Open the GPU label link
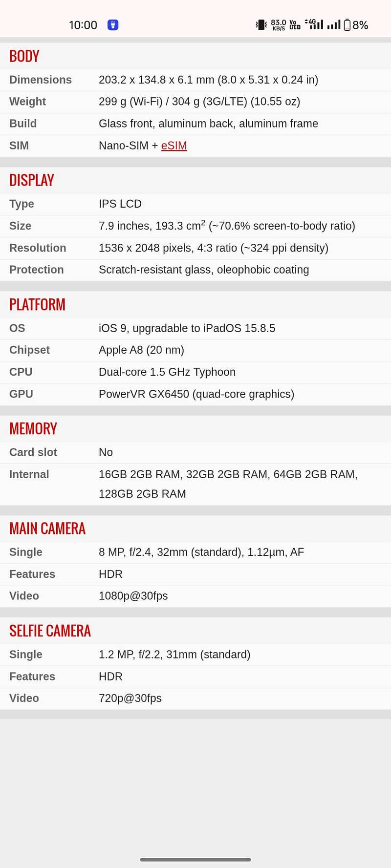Viewport: 391px width, 868px height. click(x=21, y=394)
